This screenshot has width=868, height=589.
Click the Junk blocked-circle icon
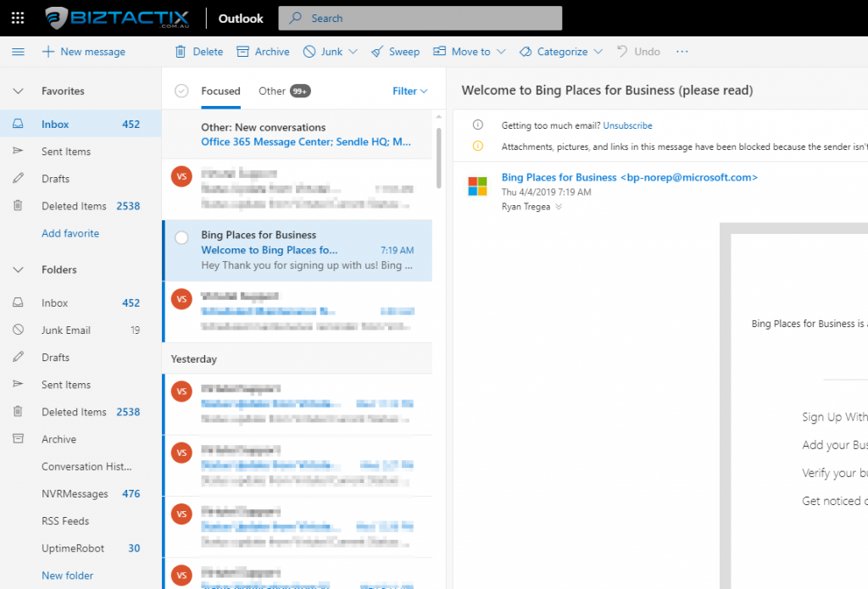[x=309, y=52]
